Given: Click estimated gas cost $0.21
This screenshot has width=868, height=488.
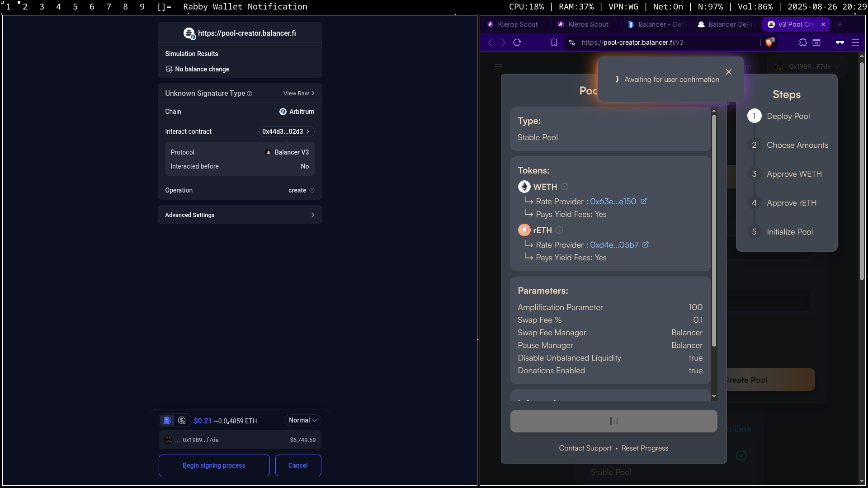Looking at the screenshot, I should coord(203,421).
